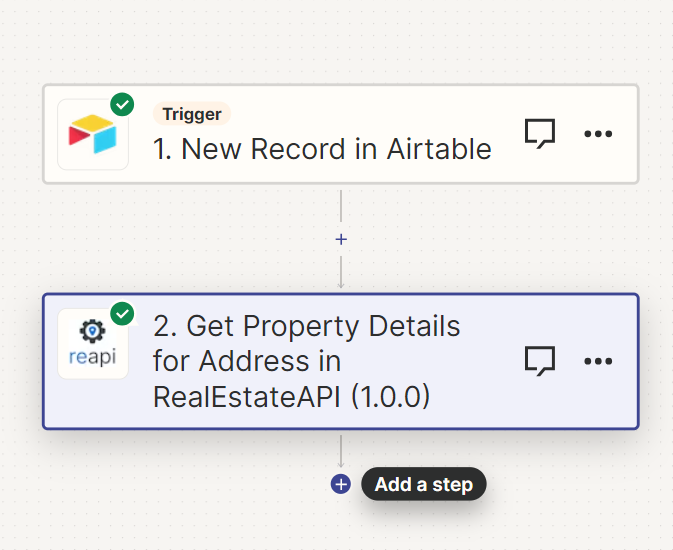Insert a step using the small plus between steps

click(x=341, y=239)
